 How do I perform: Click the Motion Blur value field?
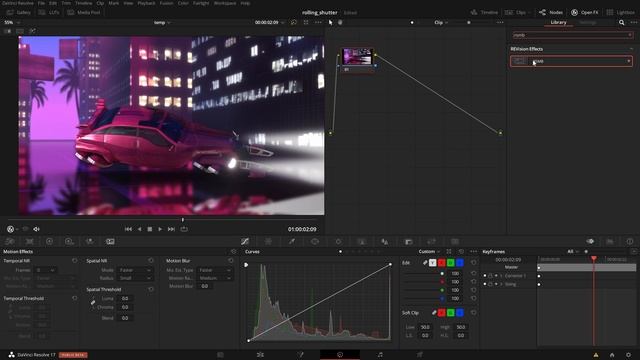point(204,286)
